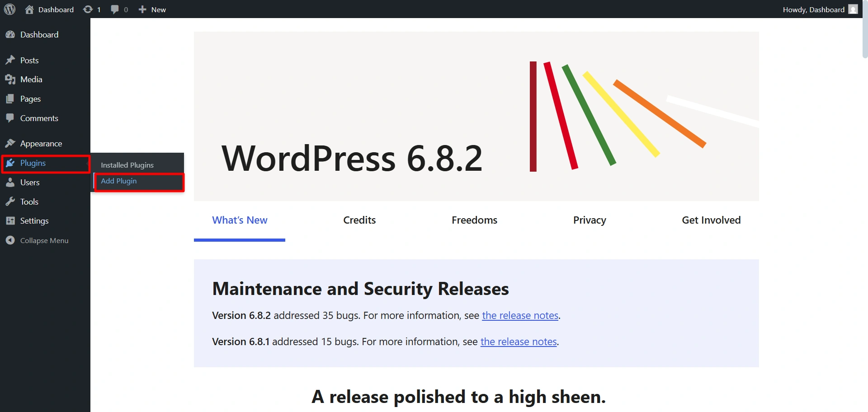Click the Appearance paintbrush icon
The width and height of the screenshot is (868, 412).
coord(10,144)
